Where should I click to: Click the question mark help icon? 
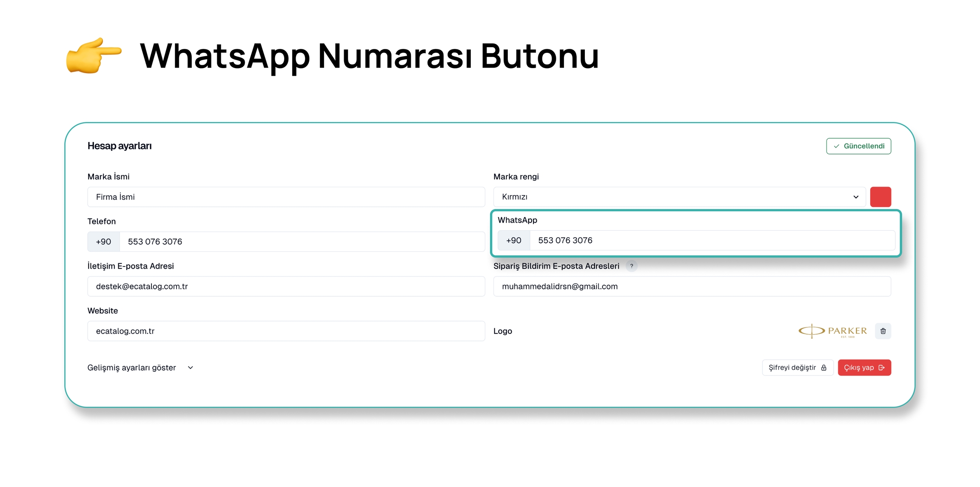tap(631, 266)
